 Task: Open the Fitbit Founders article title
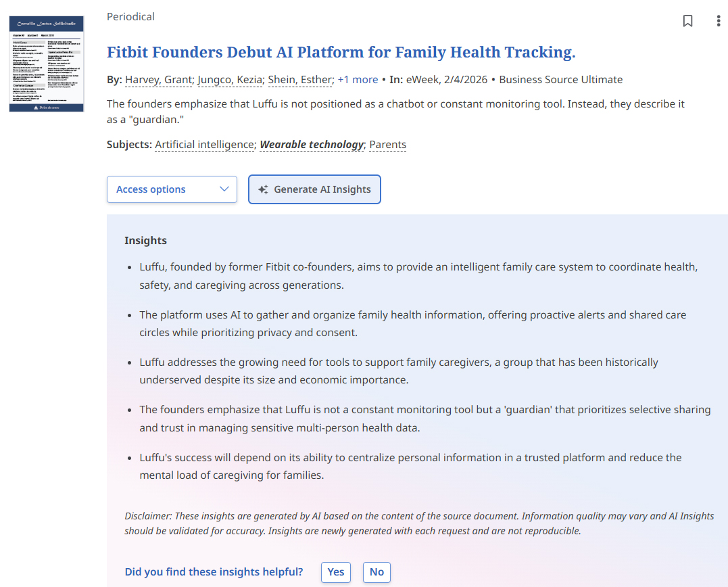click(x=341, y=52)
